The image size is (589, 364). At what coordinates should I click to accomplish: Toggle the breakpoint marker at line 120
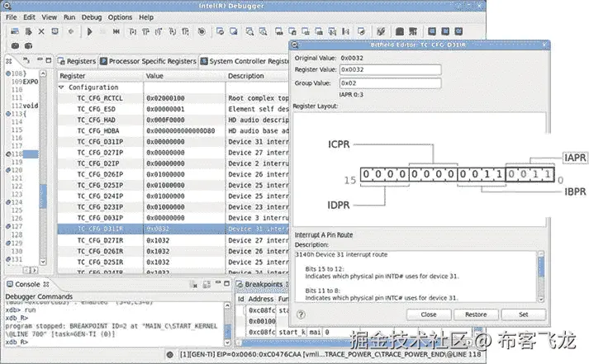point(8,170)
